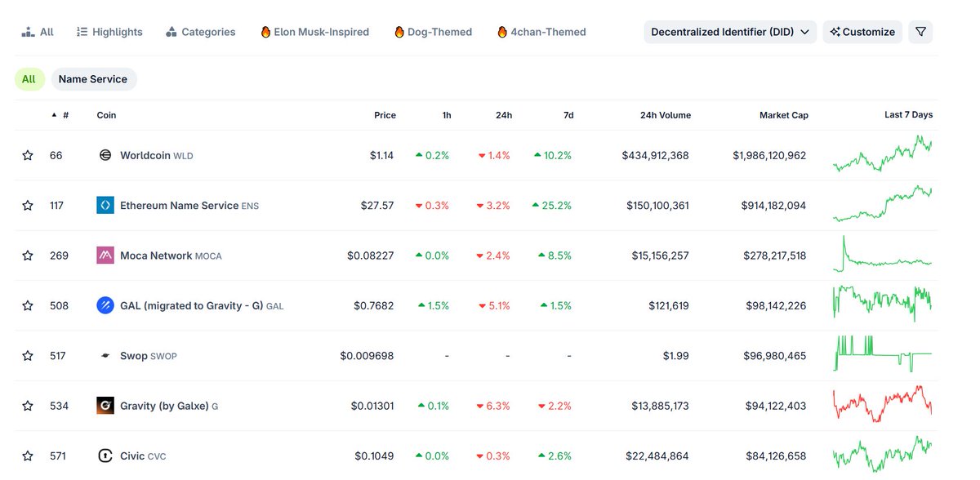The image size is (980, 480).
Task: Add GAL row to the watchlist star
Action: tap(28, 306)
